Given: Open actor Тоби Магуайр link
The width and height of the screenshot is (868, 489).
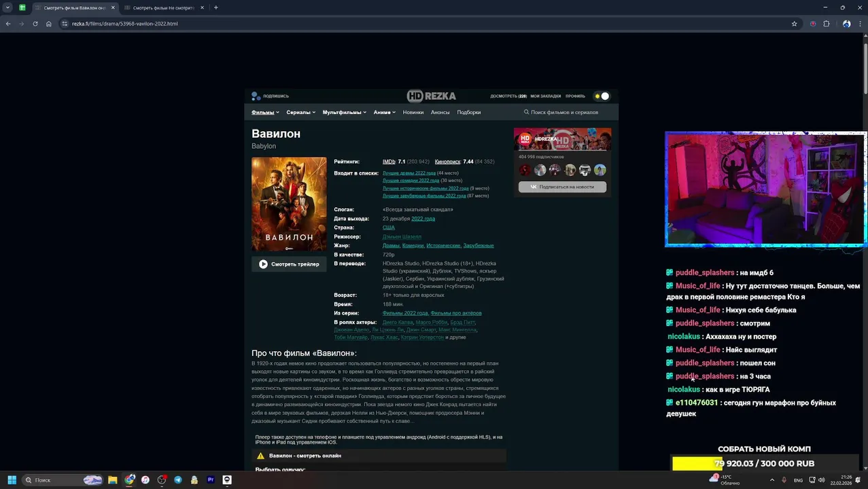Looking at the screenshot, I should [x=351, y=337].
